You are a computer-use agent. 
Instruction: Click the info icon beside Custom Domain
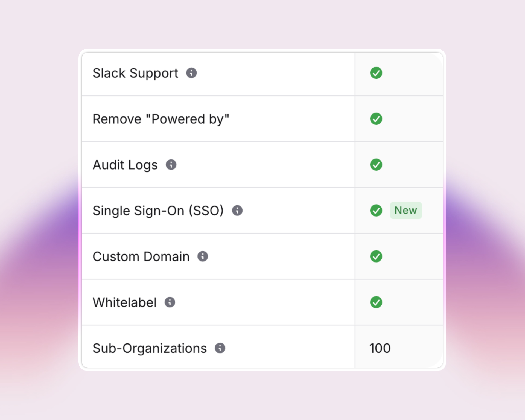[203, 256]
